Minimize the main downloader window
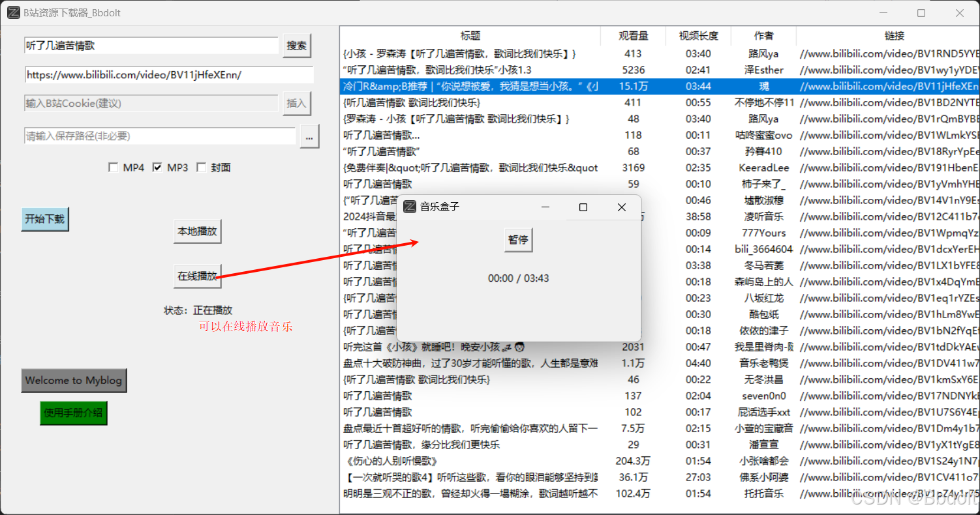 pos(882,12)
